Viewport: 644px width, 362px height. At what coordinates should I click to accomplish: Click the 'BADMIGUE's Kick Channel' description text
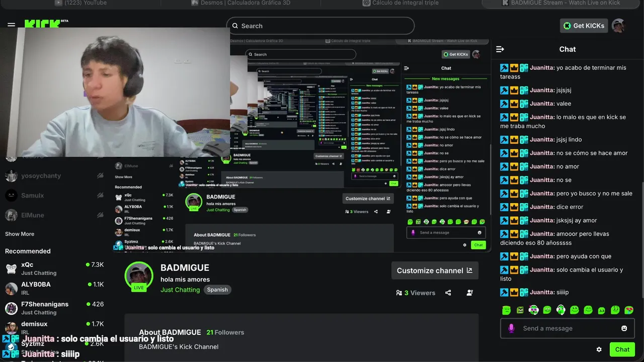[179, 346]
